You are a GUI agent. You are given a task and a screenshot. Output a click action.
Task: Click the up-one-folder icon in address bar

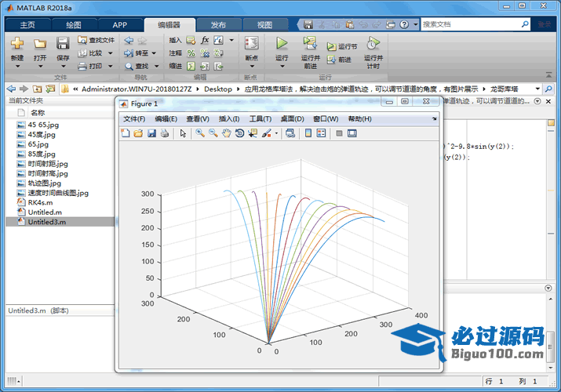click(x=37, y=89)
